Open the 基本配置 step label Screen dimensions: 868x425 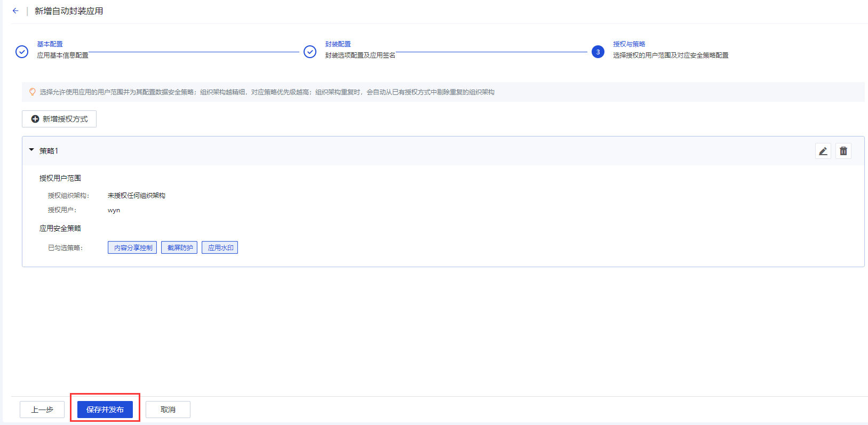click(x=50, y=44)
